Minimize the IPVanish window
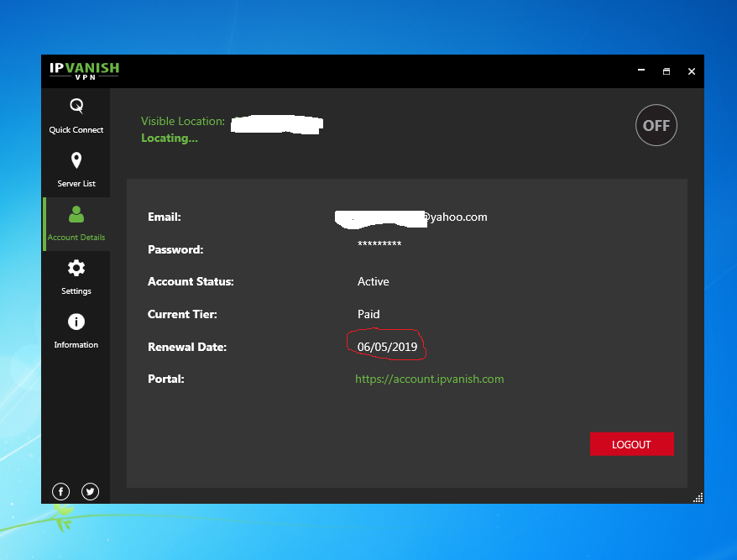The height and width of the screenshot is (560, 737). 641,71
